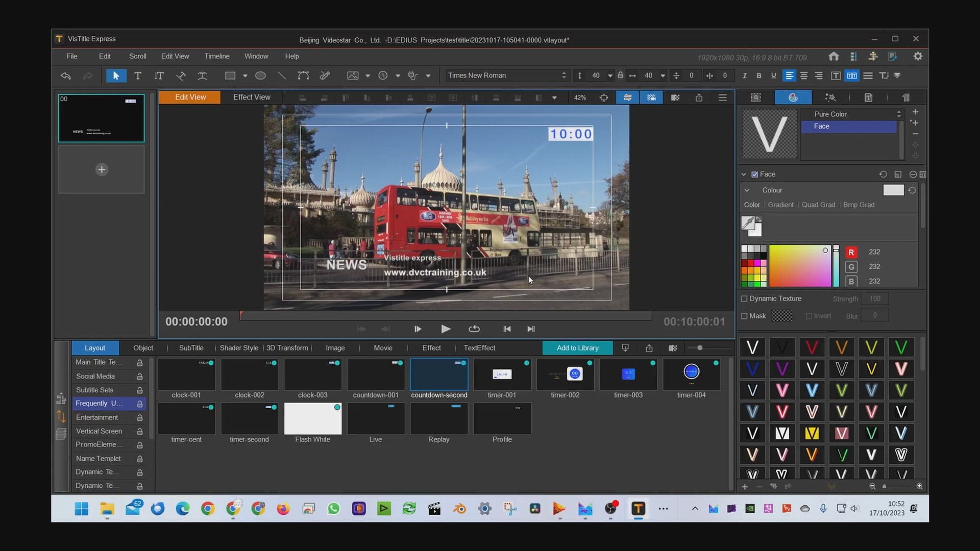Collapse the Colour section chevron
Screen dimensions: 980x551
coord(747,190)
